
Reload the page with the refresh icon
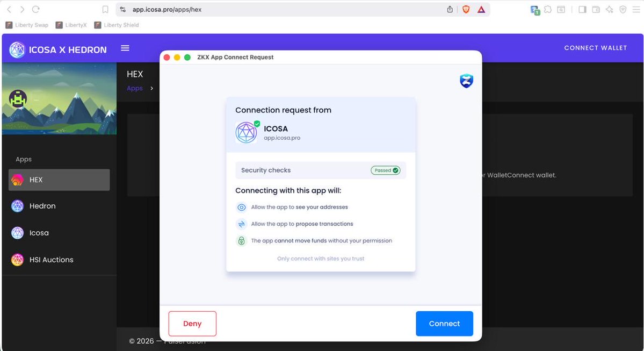(36, 9)
